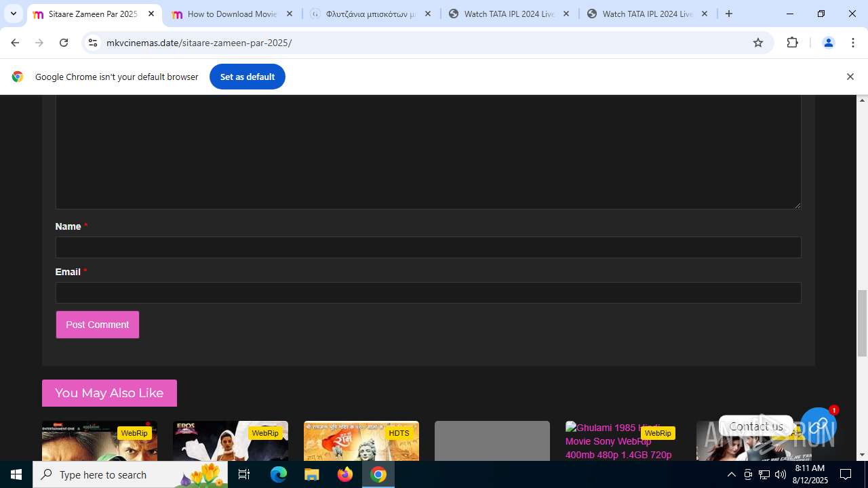868x488 pixels.
Task: Open the taskbar clock showing 8:11 AM
Action: coord(810,474)
